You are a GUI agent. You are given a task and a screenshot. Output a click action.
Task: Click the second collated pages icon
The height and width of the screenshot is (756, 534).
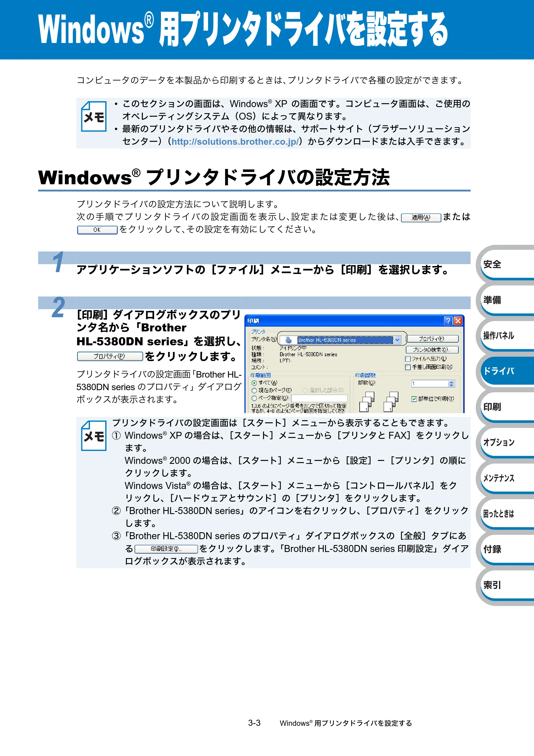click(x=391, y=402)
